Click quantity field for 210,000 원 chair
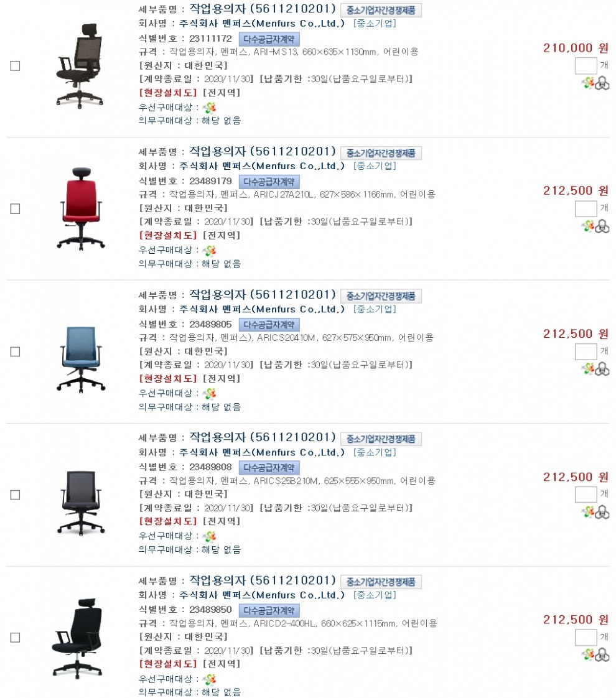Image resolution: width=616 pixels, height=698 pixels. coord(586,65)
